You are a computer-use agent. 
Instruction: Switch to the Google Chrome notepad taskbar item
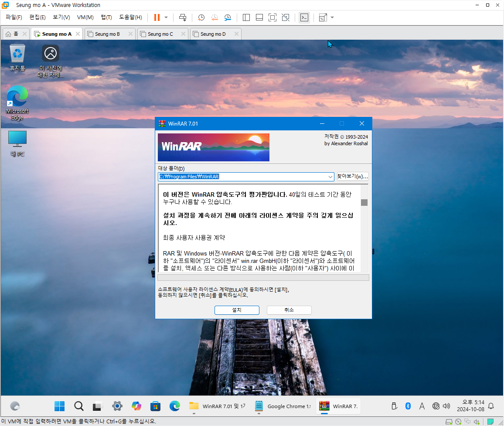(x=282, y=406)
